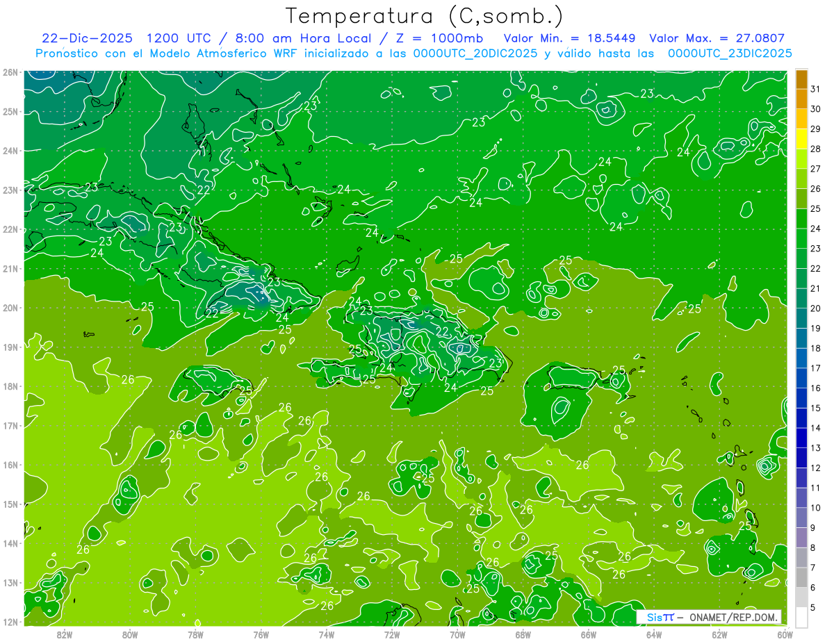The height and width of the screenshot is (644, 834).
Task: Click the 72W longitude axis label
Action: point(392,634)
